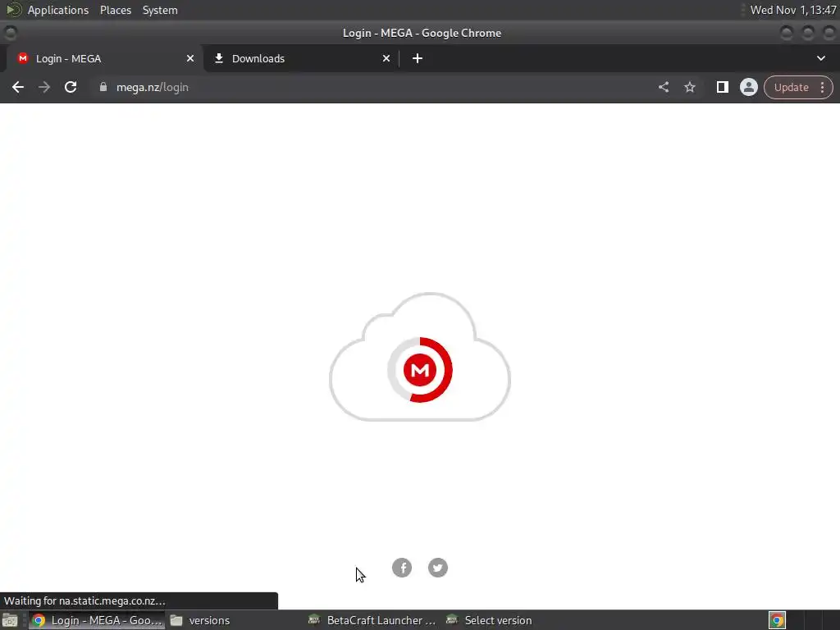Screen dimensions: 840x630
Task: Click the distro logo beside Applications
Action: coord(13,10)
